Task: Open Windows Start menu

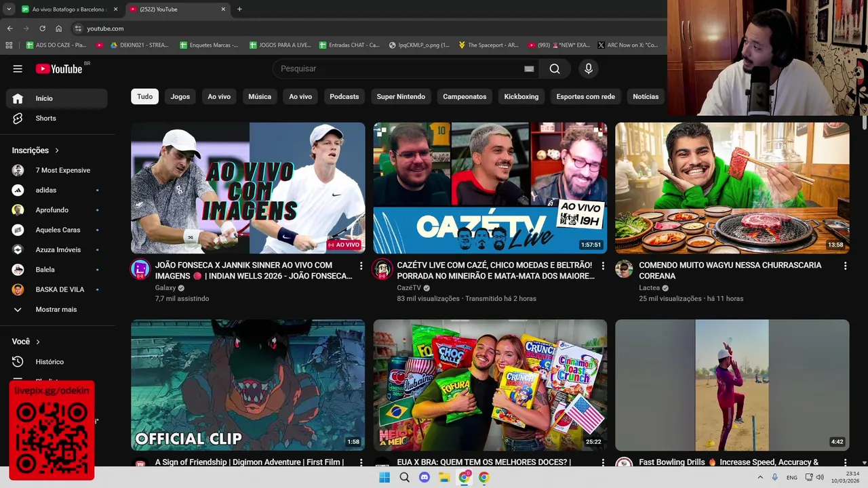Action: 384,477
